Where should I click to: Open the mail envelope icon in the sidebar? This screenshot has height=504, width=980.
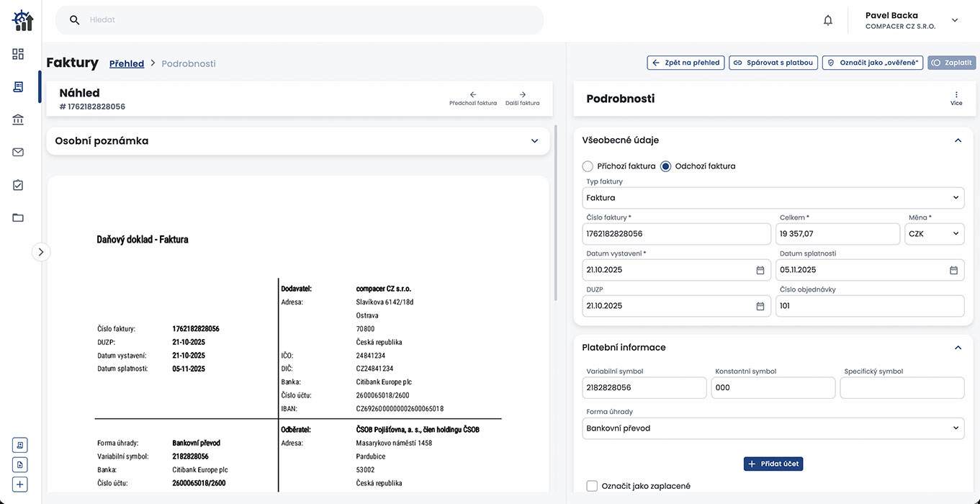[x=18, y=152]
